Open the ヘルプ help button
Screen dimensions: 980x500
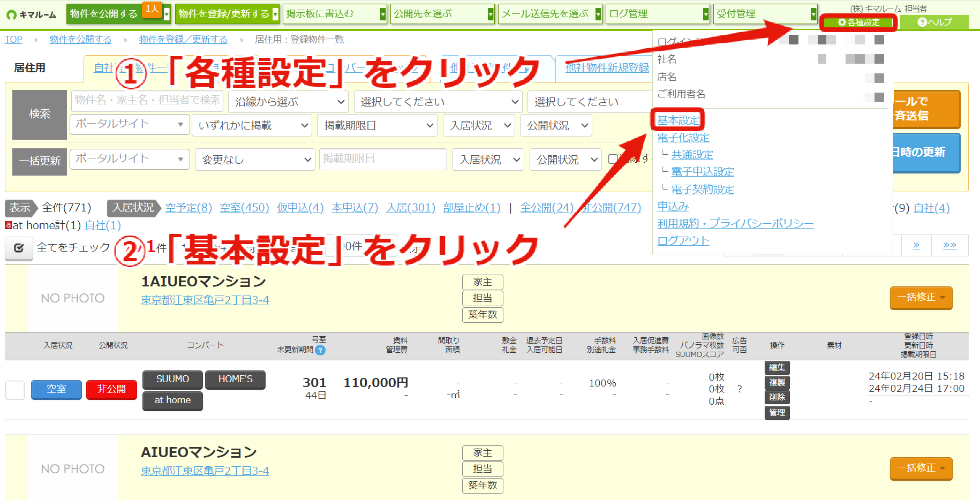pos(934,22)
